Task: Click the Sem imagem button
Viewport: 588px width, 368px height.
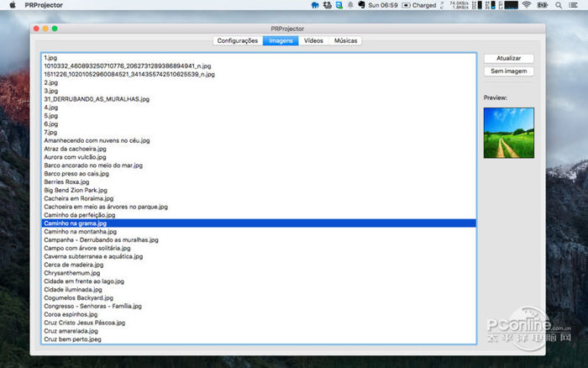Action: click(x=508, y=71)
